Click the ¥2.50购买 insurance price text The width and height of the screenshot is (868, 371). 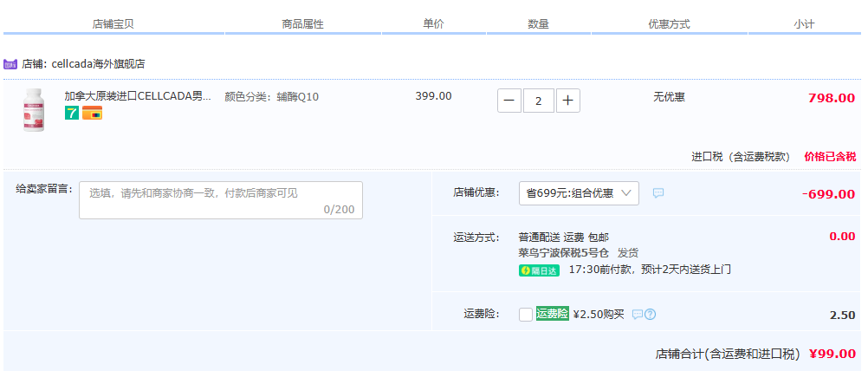click(599, 315)
